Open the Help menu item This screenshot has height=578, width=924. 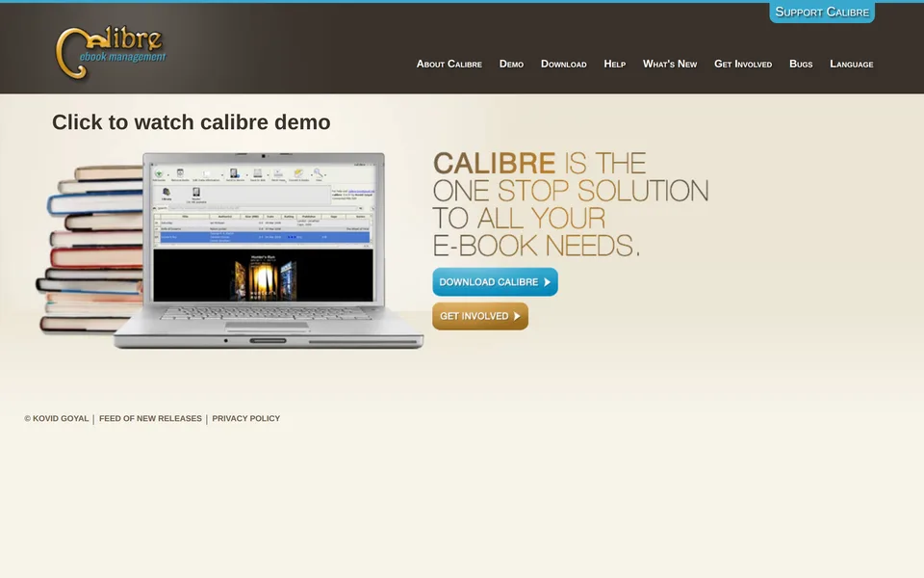(615, 64)
